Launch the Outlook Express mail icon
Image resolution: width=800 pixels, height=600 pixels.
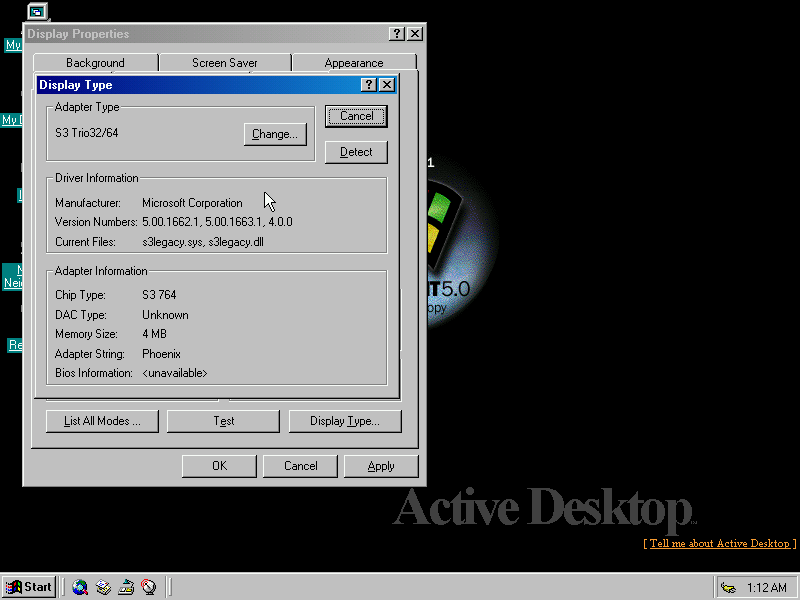[x=103, y=587]
